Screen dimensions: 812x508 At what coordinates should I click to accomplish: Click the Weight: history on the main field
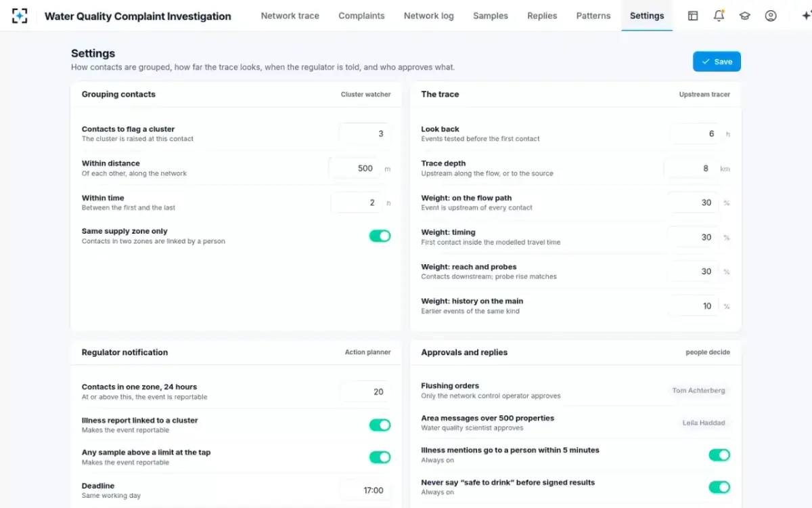(693, 305)
